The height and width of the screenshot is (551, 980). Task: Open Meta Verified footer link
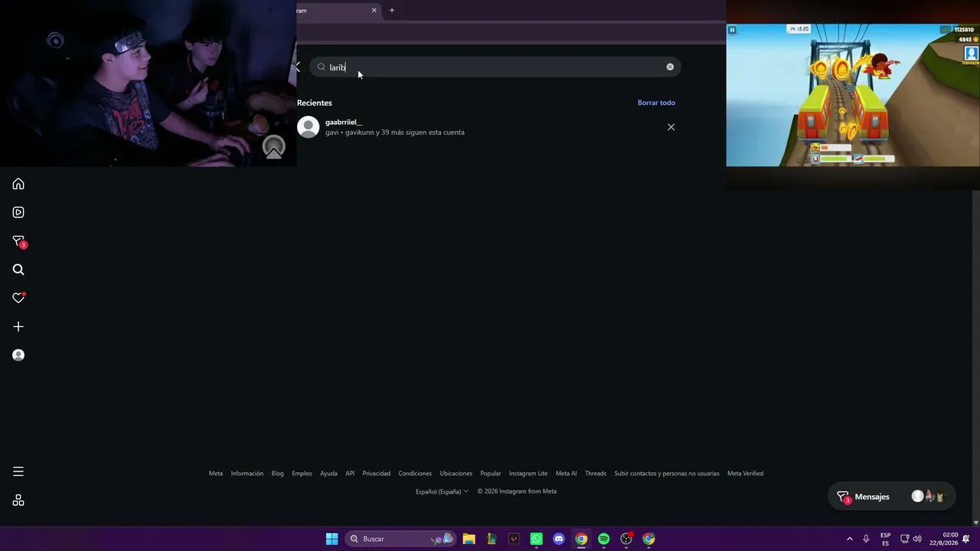745,474
